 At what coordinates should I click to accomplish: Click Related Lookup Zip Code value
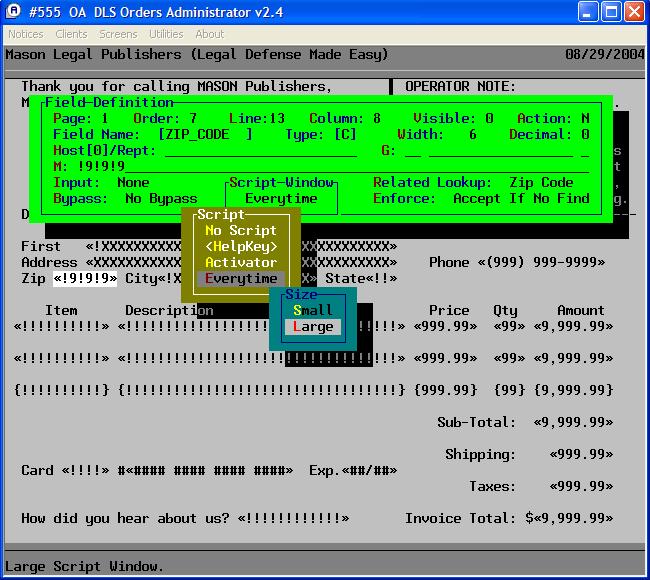coord(541,182)
